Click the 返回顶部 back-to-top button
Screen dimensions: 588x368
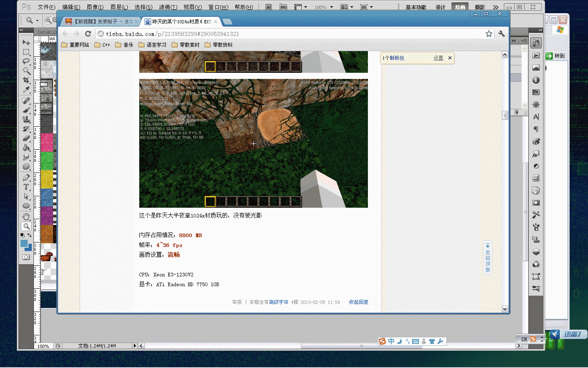[488, 258]
